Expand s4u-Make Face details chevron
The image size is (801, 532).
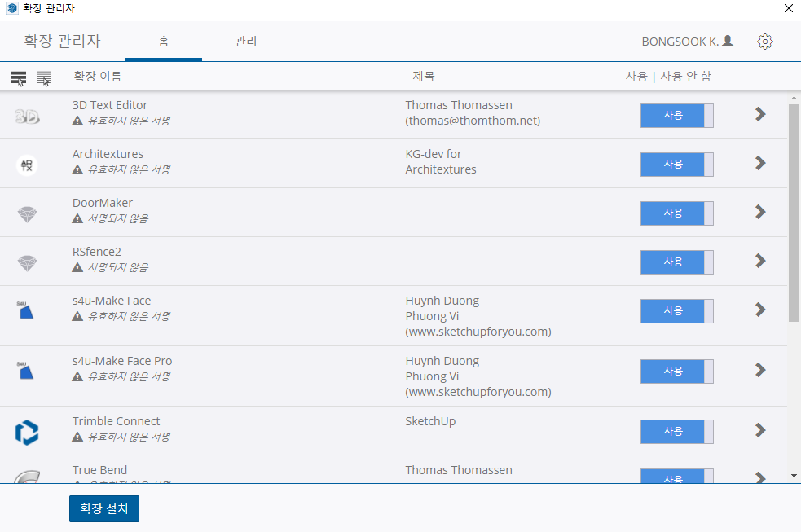coord(760,310)
